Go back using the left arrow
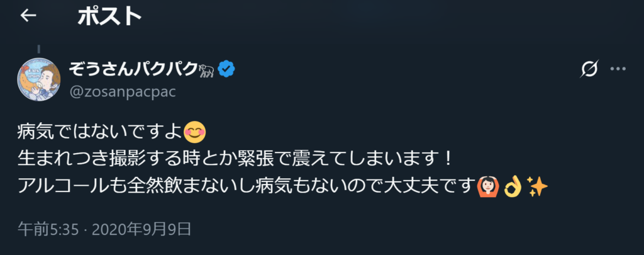 click(x=28, y=17)
